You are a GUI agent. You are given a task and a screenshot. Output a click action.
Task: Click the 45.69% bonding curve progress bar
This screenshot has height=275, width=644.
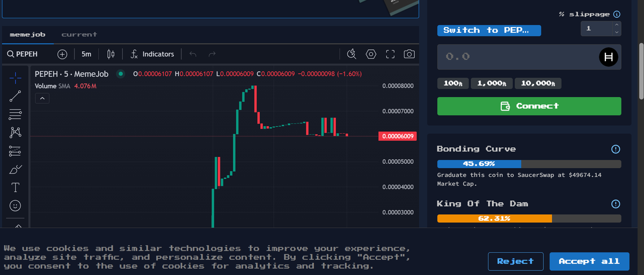pos(529,164)
